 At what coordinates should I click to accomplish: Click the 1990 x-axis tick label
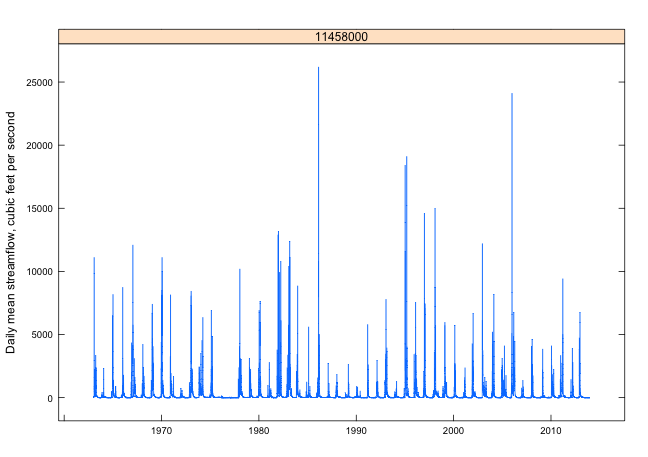tap(356, 431)
